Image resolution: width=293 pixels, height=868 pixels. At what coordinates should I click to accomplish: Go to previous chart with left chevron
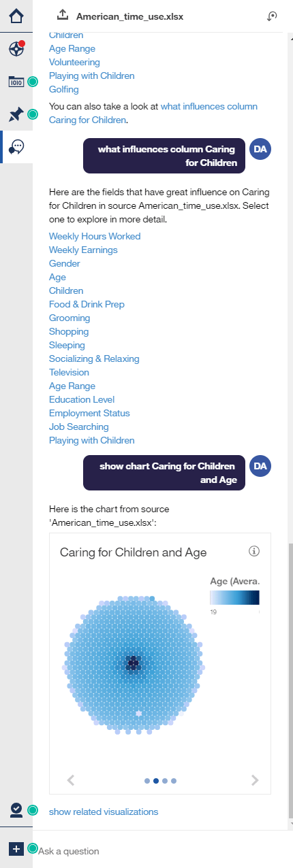point(70,780)
